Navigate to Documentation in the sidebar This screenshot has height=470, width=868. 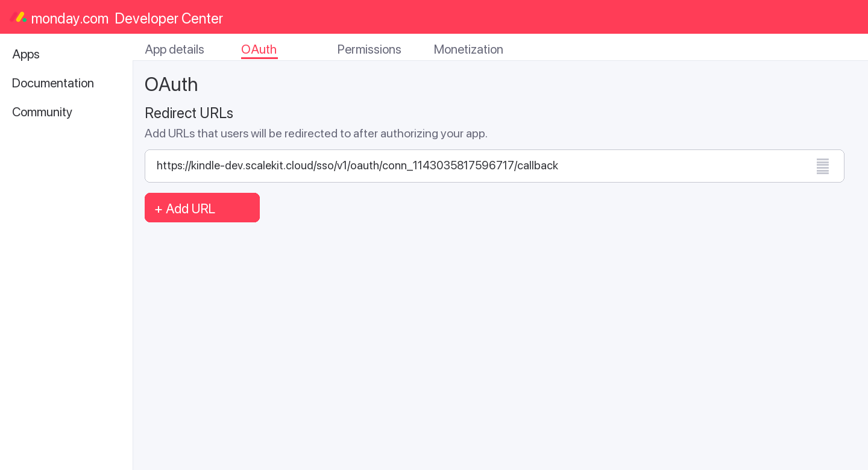[x=52, y=83]
